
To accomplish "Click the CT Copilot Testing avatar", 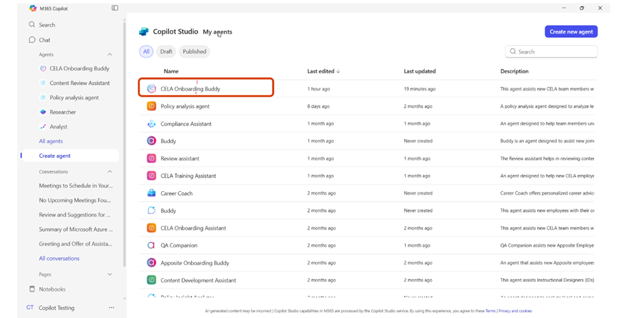I will (x=30, y=307).
